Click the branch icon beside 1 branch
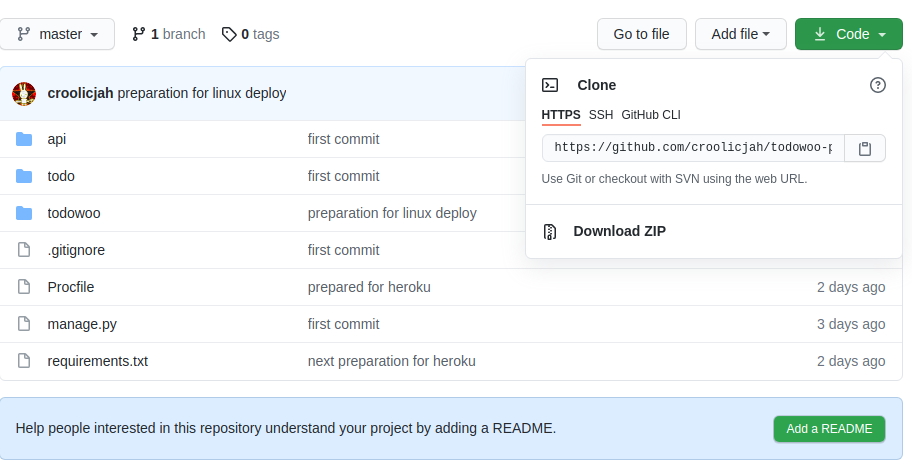 (138, 34)
